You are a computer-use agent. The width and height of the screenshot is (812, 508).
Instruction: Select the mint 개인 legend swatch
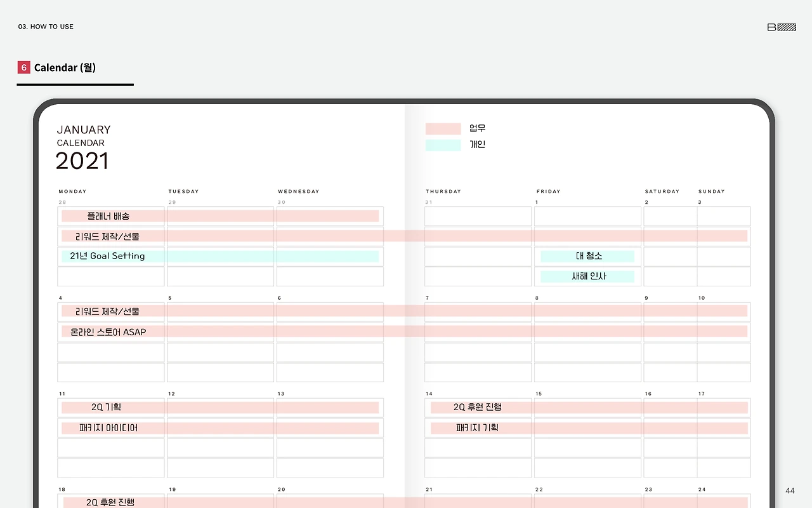[443, 145]
